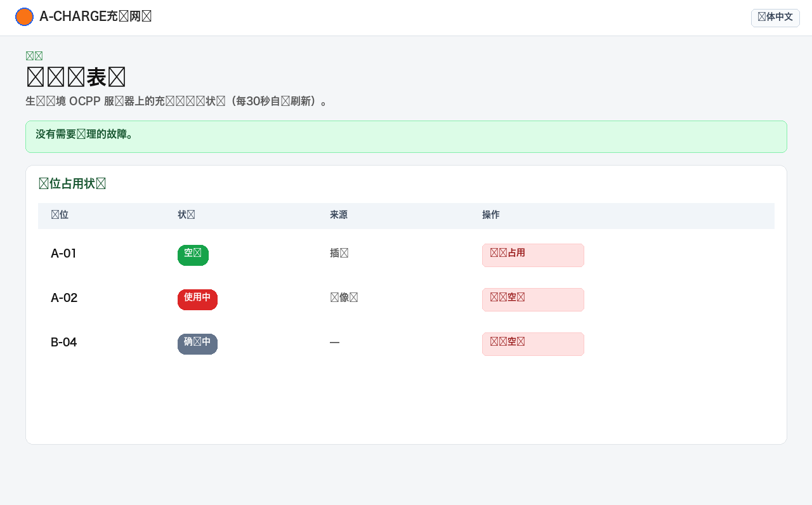Click the status column header beside 来源
Screen dimensions: 812x505
tap(187, 215)
